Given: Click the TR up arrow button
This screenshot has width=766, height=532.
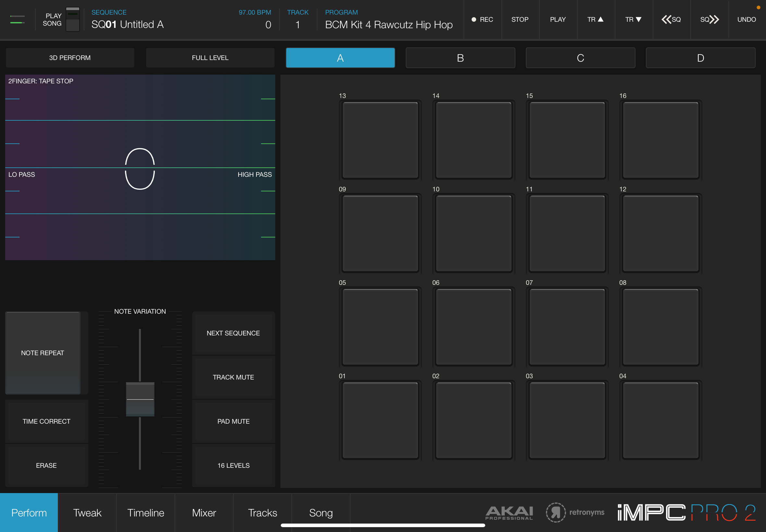Looking at the screenshot, I should point(596,19).
